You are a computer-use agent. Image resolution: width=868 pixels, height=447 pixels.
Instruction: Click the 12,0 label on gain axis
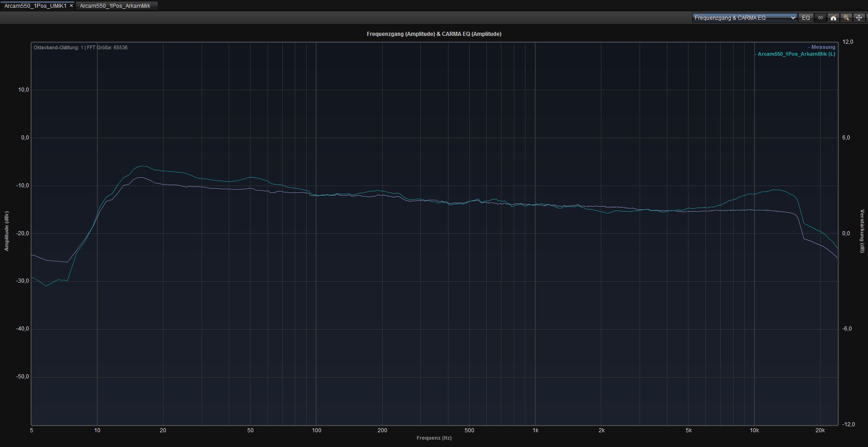(x=847, y=42)
